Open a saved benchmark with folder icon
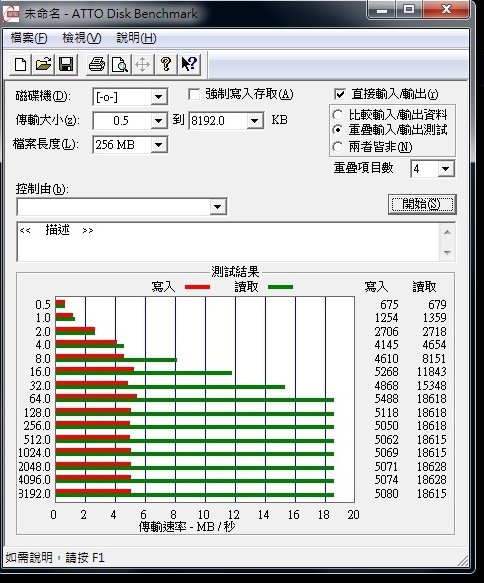Viewport: 484px width, 583px height. (43, 64)
